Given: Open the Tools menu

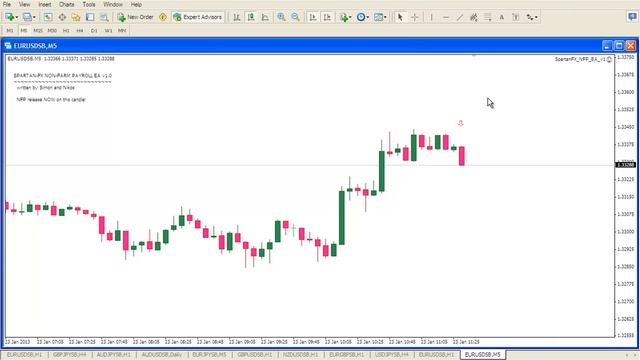Looking at the screenshot, I should (x=89, y=4).
